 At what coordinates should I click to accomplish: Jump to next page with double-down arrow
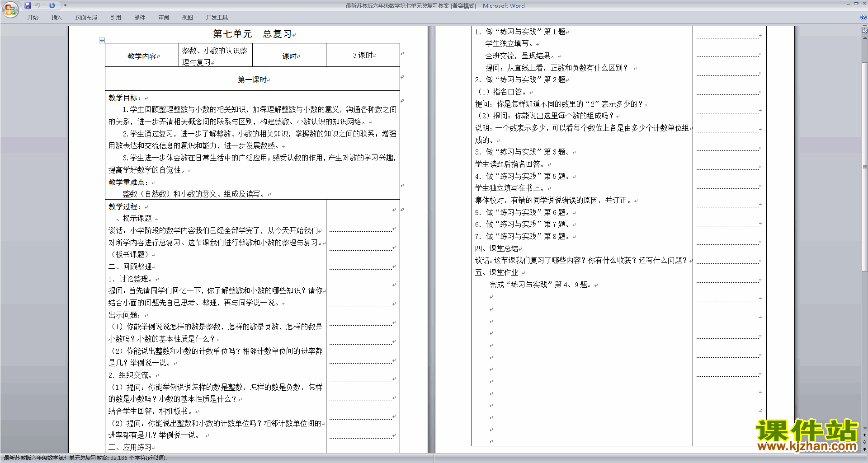point(865,449)
